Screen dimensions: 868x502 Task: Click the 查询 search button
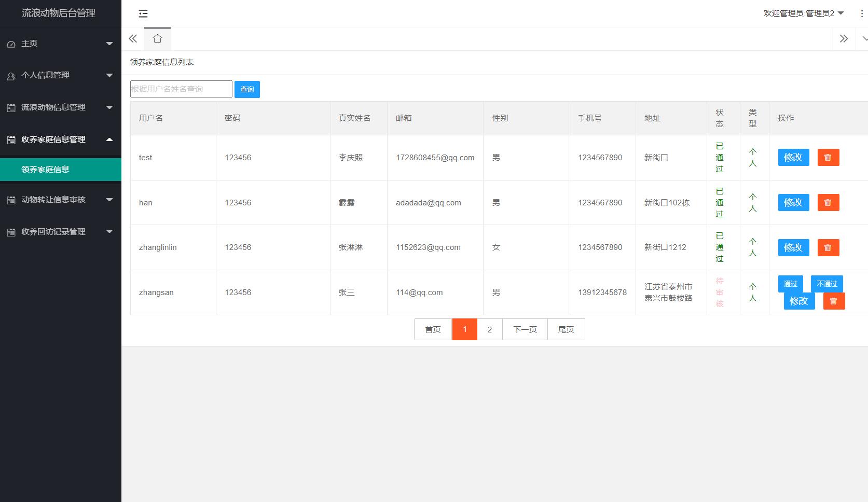pyautogui.click(x=247, y=89)
